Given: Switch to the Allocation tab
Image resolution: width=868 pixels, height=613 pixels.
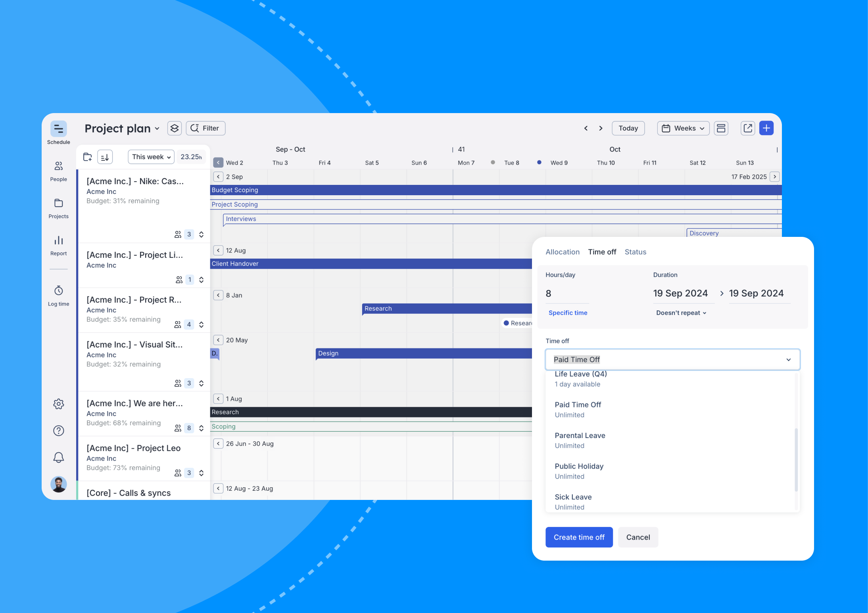Looking at the screenshot, I should pos(563,252).
